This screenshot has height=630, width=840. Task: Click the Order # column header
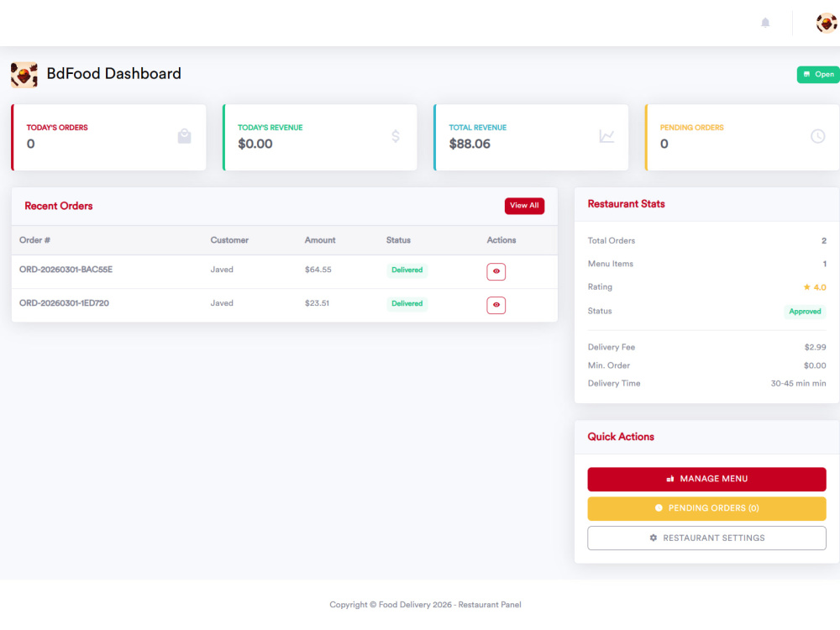pos(34,240)
